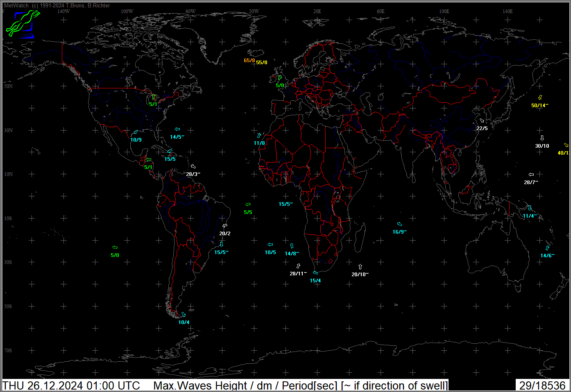Select the cyan arrow above the 10/9 label
Screen dimensions: 571x392
click(x=136, y=133)
